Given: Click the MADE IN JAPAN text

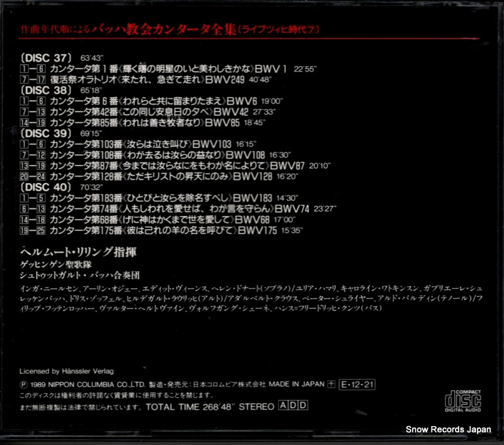Looking at the screenshot, I should point(296,384).
